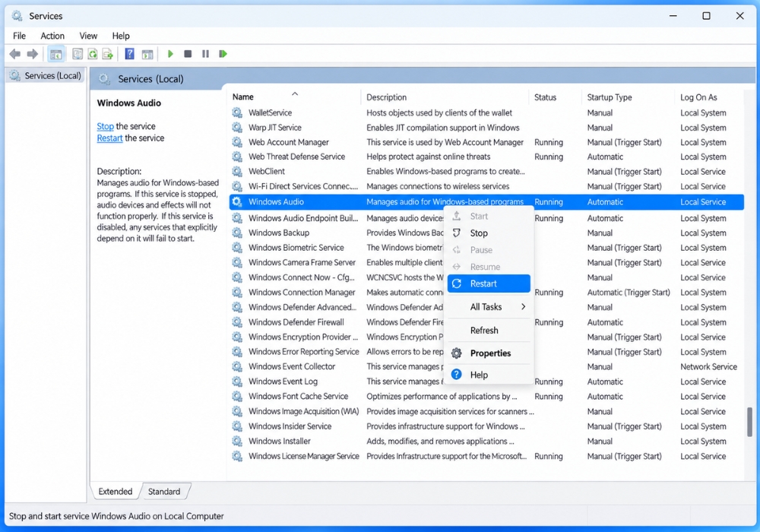Open the Action menu

coord(52,36)
